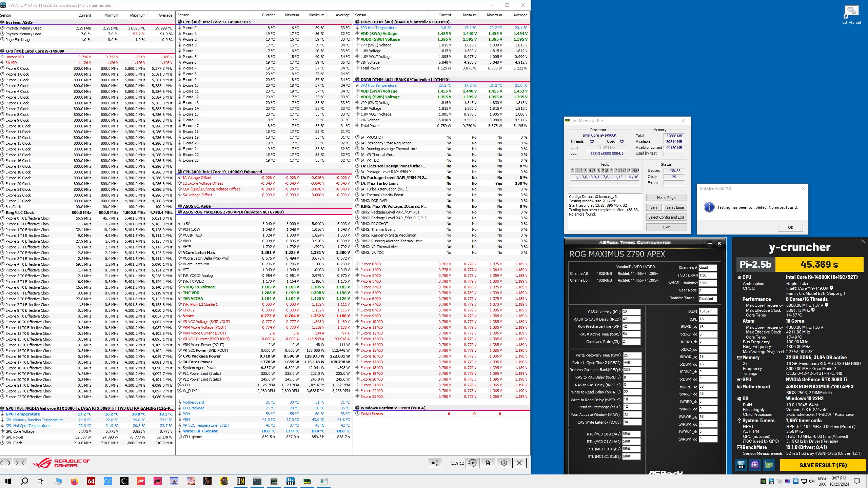
Task: Switch to the HWiNFO taskbar icon
Action: click(x=291, y=481)
